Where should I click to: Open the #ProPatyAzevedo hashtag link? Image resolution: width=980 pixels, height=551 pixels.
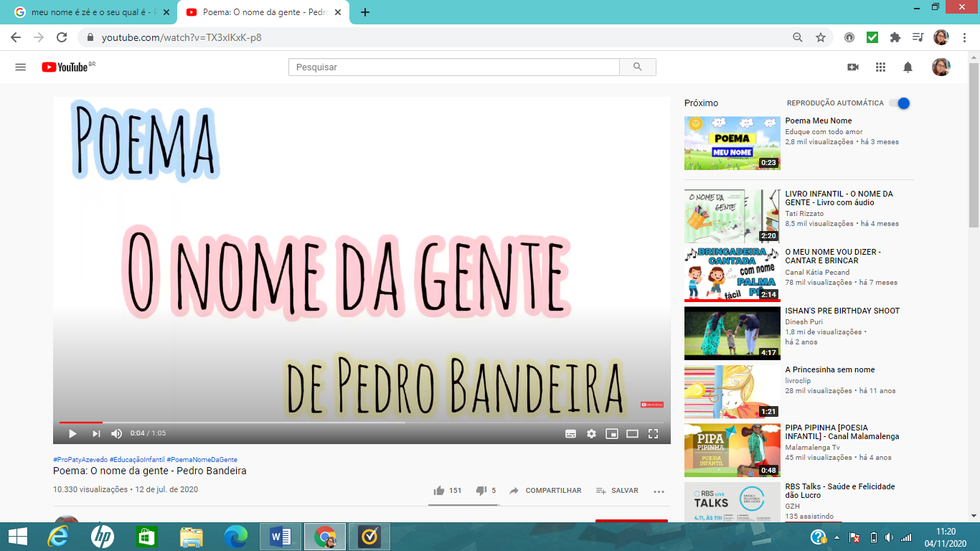[x=80, y=459]
